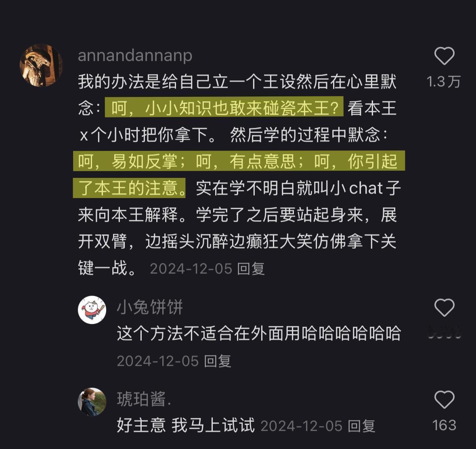
Task: Tap the 1.3万 like count
Action: [x=444, y=81]
